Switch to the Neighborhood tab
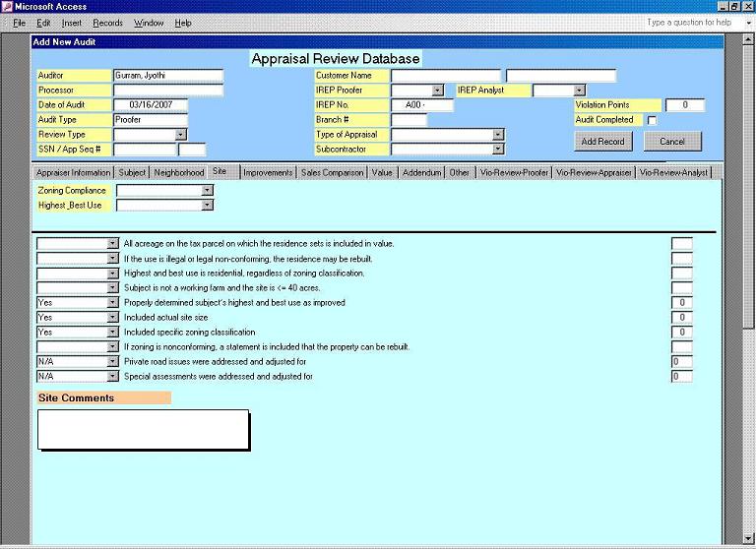The height and width of the screenshot is (549, 756). coord(179,172)
